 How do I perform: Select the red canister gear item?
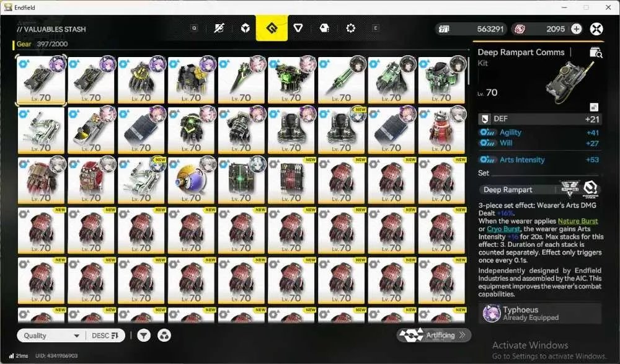click(x=441, y=130)
